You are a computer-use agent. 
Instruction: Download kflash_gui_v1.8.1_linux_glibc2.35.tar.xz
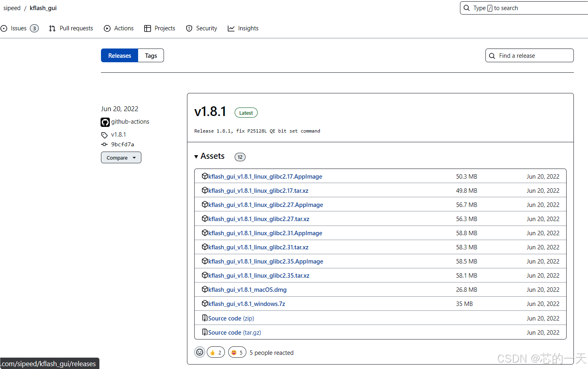point(258,276)
